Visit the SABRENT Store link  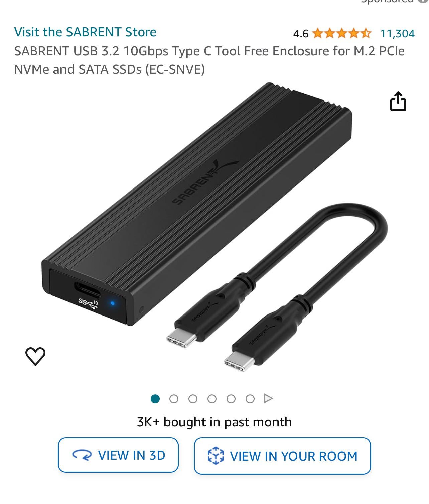tap(85, 32)
